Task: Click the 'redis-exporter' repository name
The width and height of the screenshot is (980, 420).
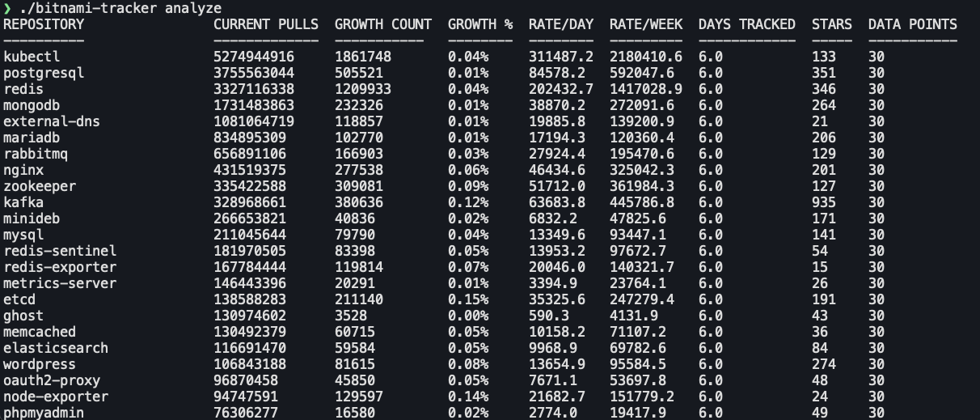Action: pos(60,267)
